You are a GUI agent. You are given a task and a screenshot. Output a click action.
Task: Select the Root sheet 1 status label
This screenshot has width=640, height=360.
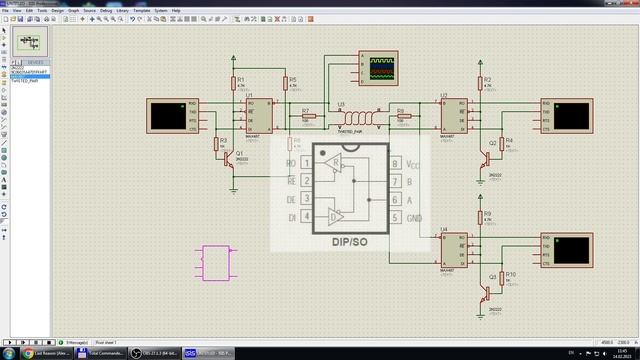click(106, 342)
